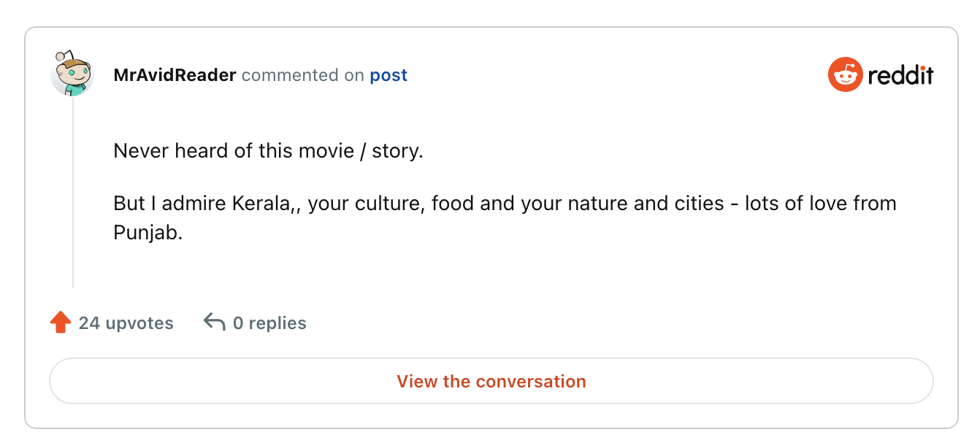Click the word "Kerala" in the comment
Viewport: 980px width, 448px height.
[261, 203]
